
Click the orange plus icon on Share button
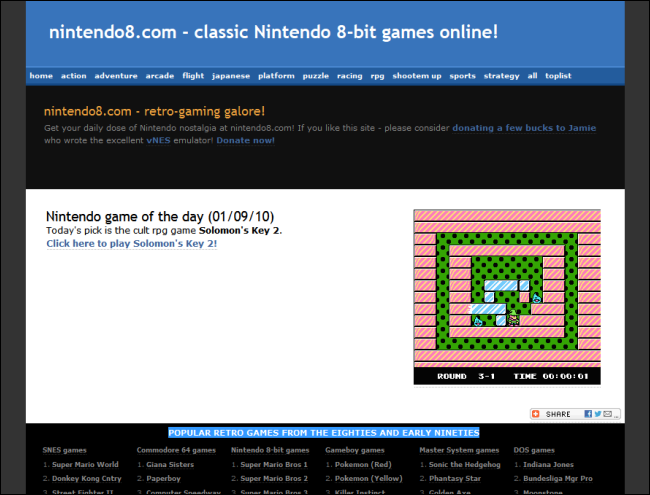[x=536, y=414]
